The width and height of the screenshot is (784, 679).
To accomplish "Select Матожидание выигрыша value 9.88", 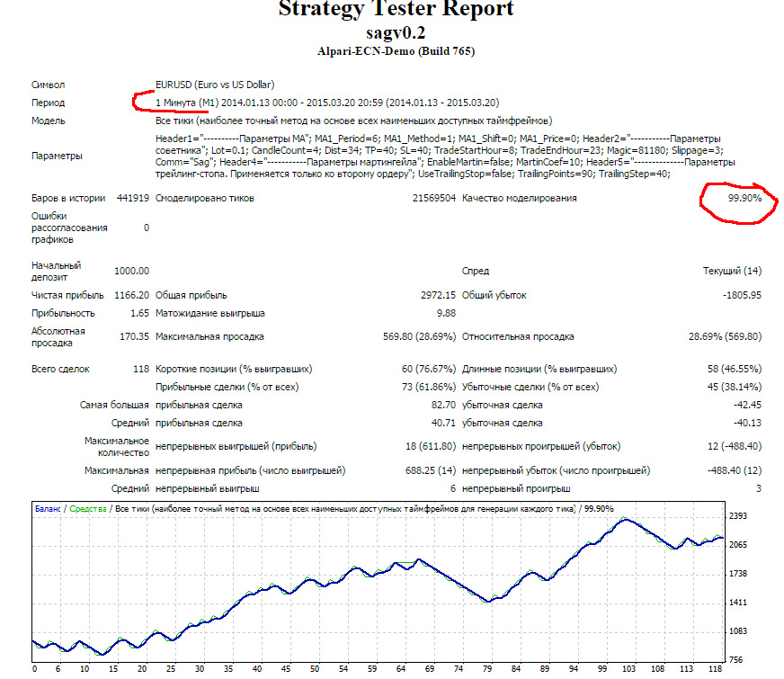I will click(x=446, y=313).
